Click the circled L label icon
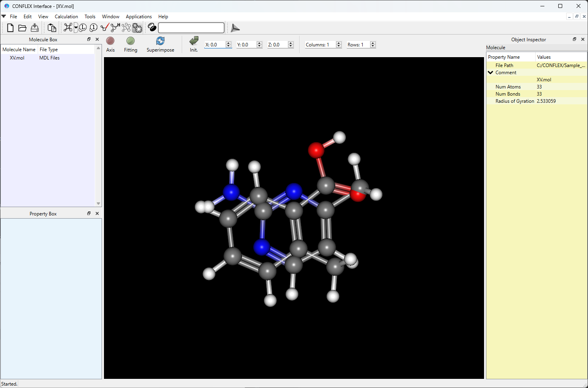Viewport: 588px width, 388px height. pyautogui.click(x=83, y=28)
